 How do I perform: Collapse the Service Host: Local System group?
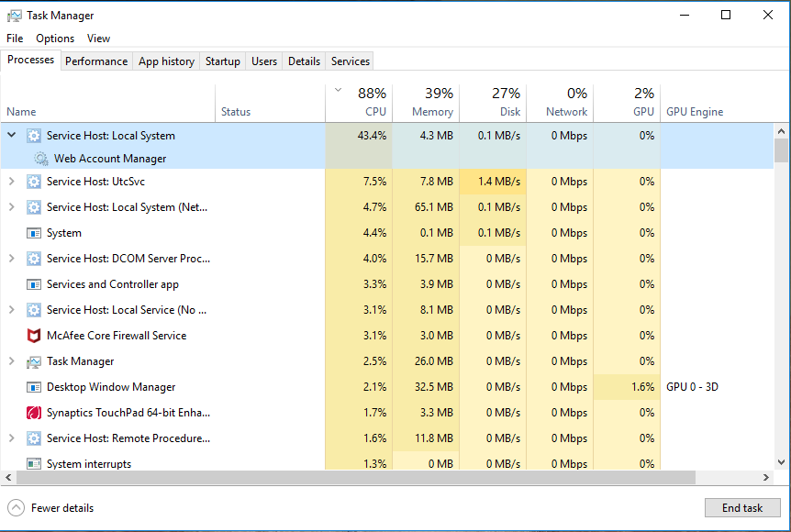[x=12, y=135]
